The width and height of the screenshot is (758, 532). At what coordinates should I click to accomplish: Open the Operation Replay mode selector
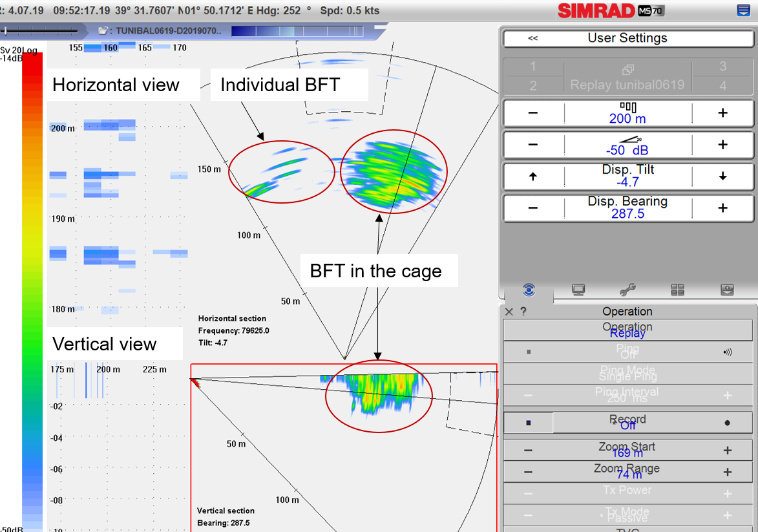(627, 330)
